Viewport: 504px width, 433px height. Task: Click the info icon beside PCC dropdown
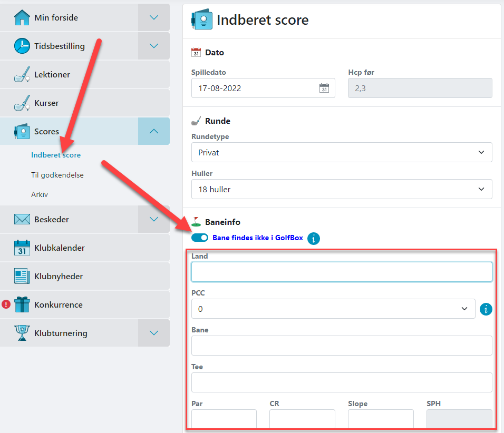486,309
